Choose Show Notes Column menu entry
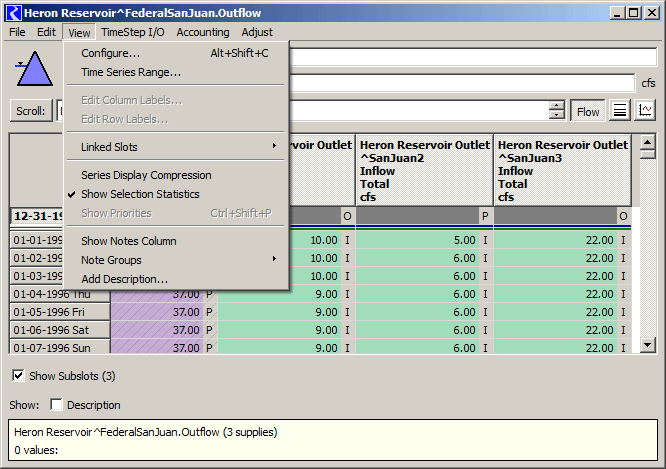Viewport: 666px width, 469px height. pyautogui.click(x=176, y=241)
